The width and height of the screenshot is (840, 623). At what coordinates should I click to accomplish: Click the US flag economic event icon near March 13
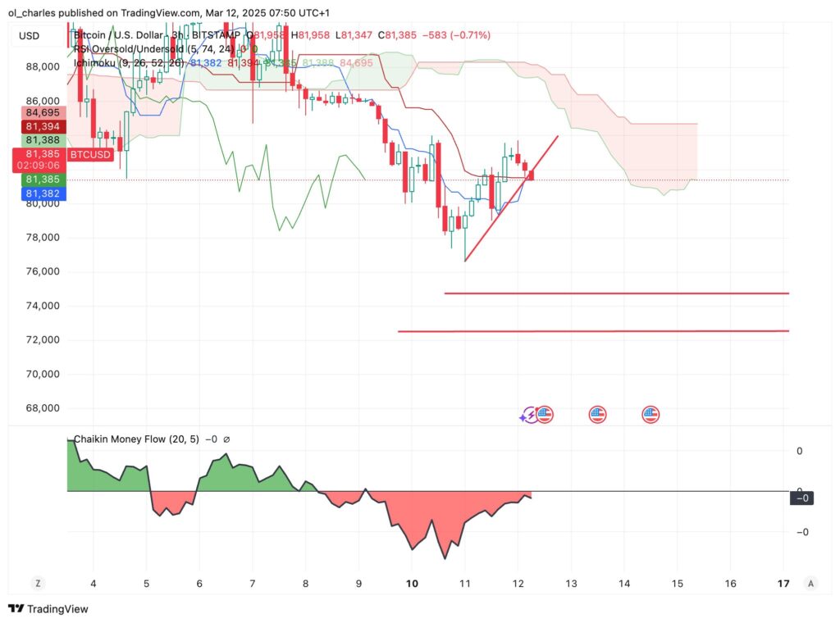pos(597,415)
